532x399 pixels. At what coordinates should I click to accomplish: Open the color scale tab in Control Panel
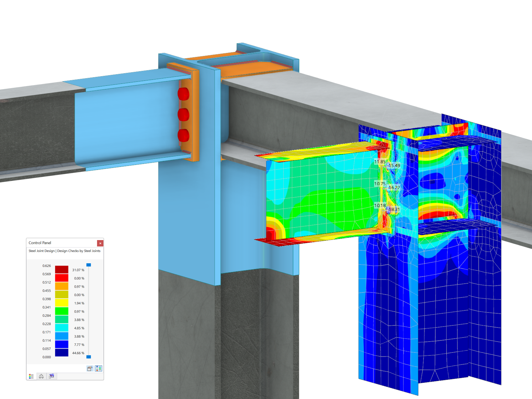[31, 376]
